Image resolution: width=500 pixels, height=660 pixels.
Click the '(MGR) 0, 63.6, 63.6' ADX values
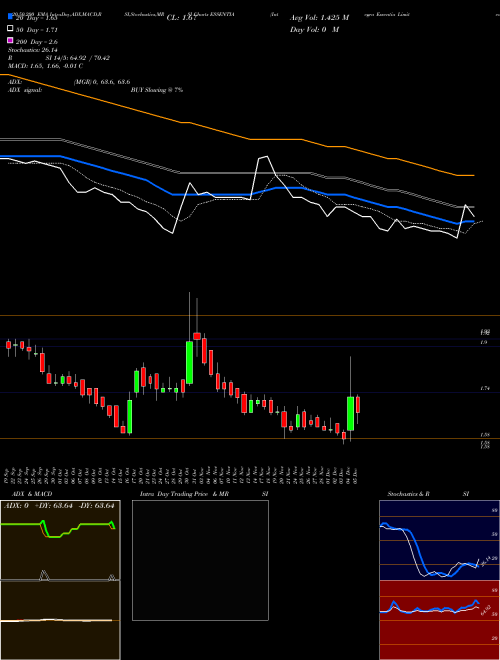coord(102,82)
